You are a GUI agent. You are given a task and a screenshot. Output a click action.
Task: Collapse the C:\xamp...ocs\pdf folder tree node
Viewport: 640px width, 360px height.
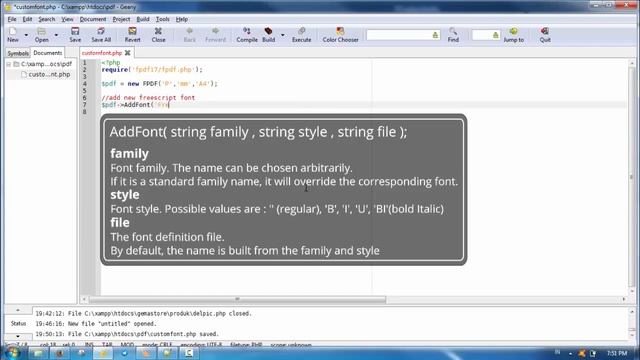[9, 64]
